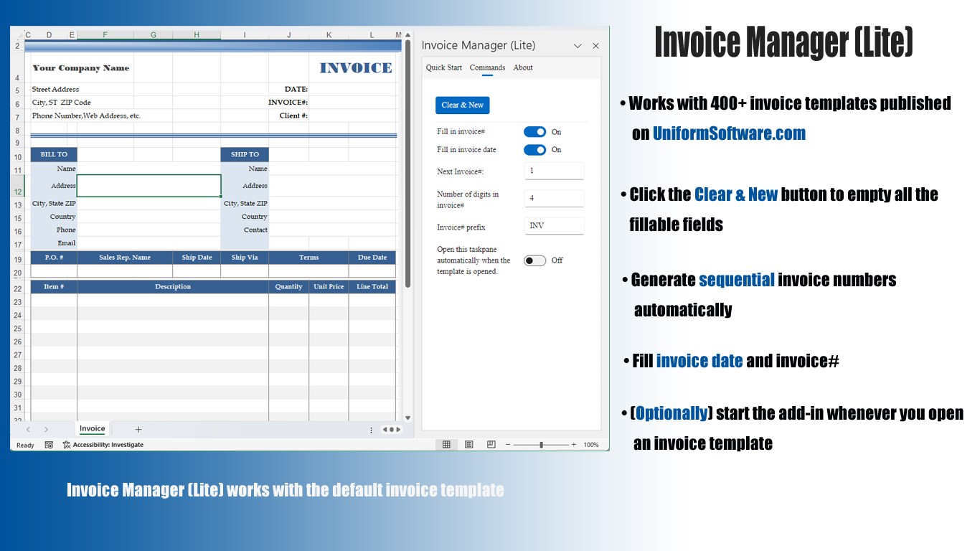Select column F header
The height and width of the screenshot is (551, 980).
click(x=105, y=34)
